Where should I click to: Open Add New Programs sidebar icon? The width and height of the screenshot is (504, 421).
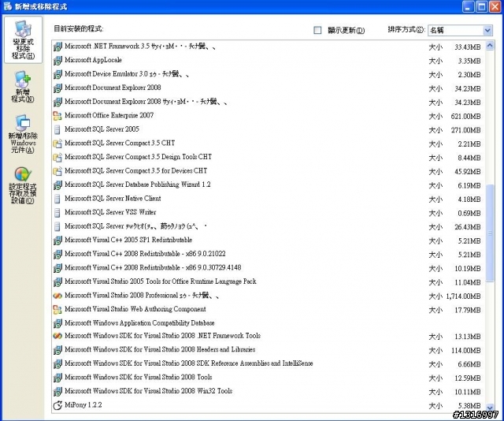pos(23,87)
